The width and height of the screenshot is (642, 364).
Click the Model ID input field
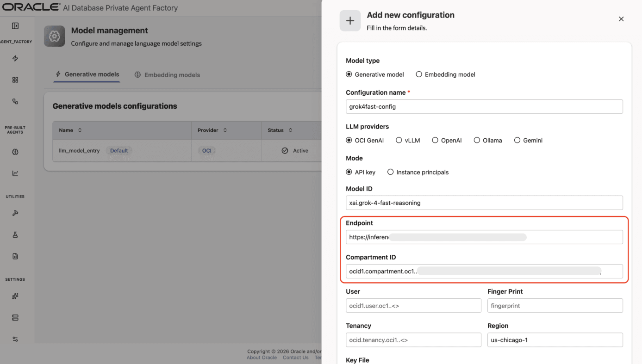[x=484, y=203]
